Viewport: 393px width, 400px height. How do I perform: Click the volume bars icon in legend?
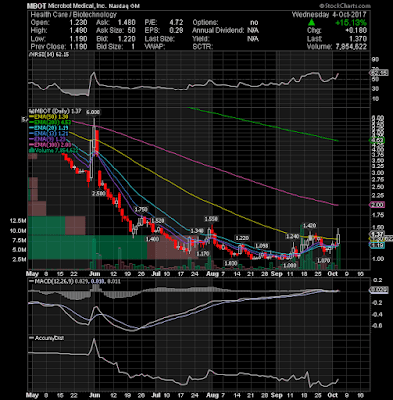(30, 151)
